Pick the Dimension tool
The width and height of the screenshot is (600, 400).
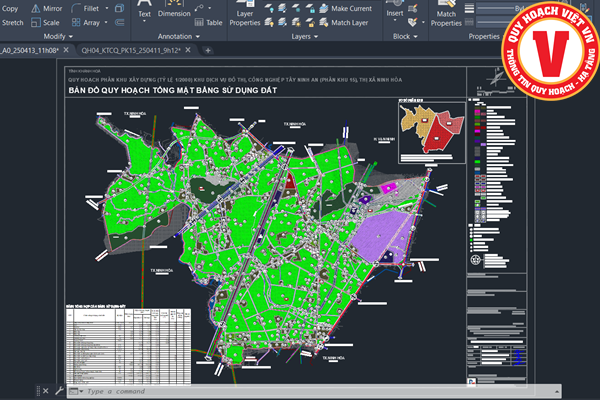click(174, 11)
